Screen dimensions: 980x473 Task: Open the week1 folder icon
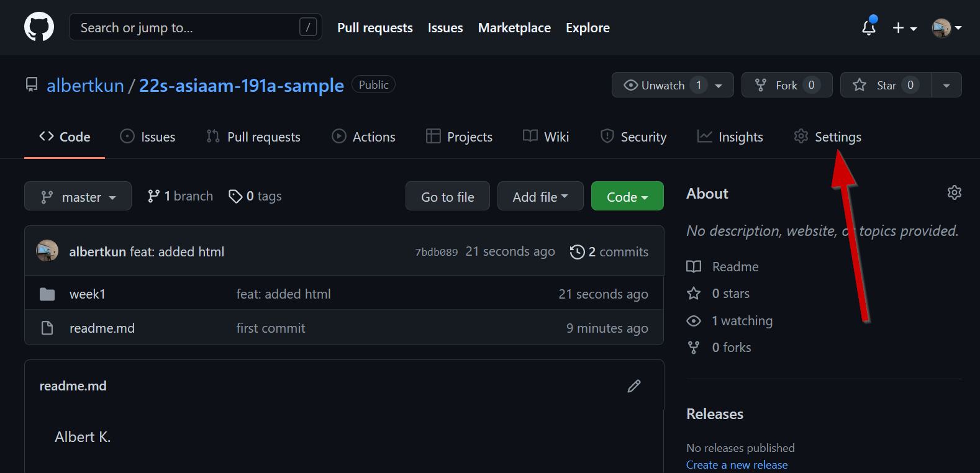[47, 294]
